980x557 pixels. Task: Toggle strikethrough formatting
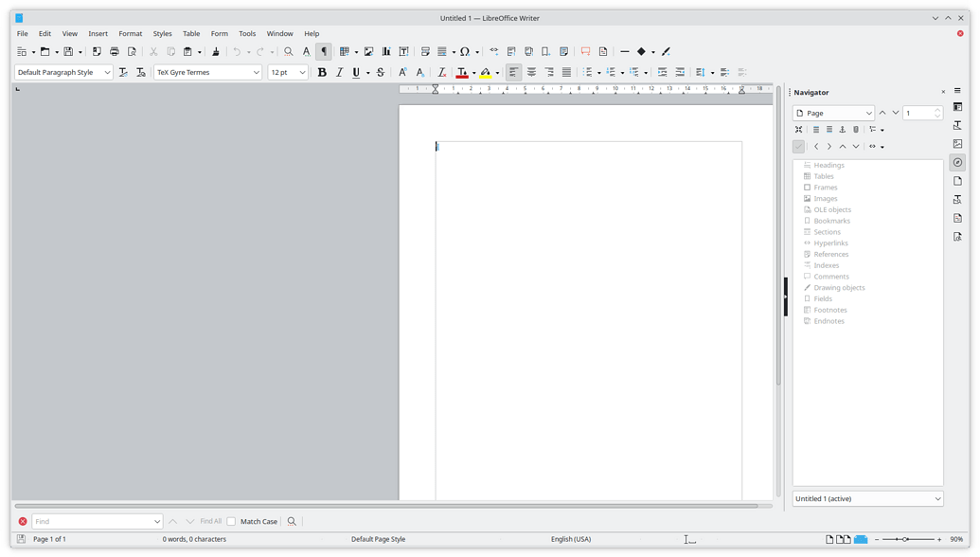[x=380, y=73]
